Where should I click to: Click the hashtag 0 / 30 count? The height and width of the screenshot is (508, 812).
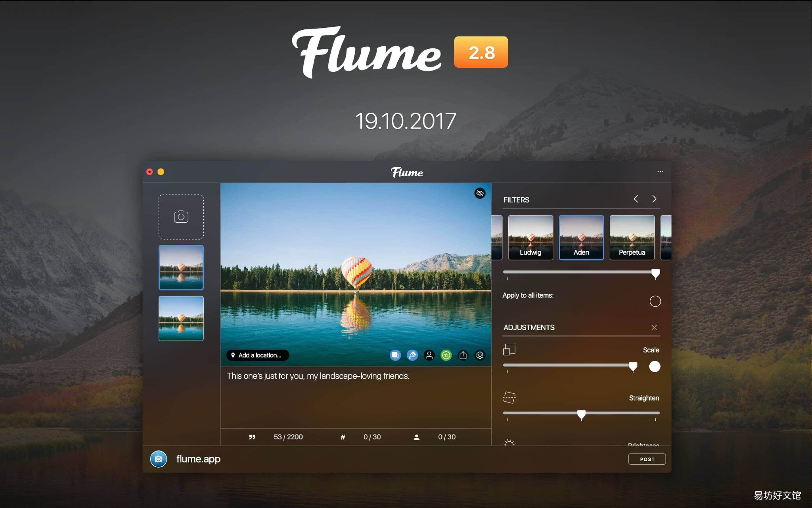pyautogui.click(x=372, y=437)
